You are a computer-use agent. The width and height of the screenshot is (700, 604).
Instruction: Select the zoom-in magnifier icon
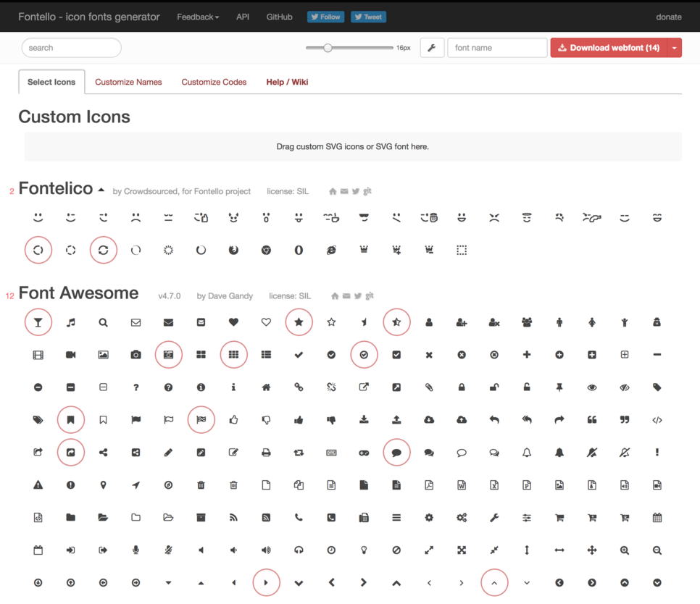click(625, 550)
